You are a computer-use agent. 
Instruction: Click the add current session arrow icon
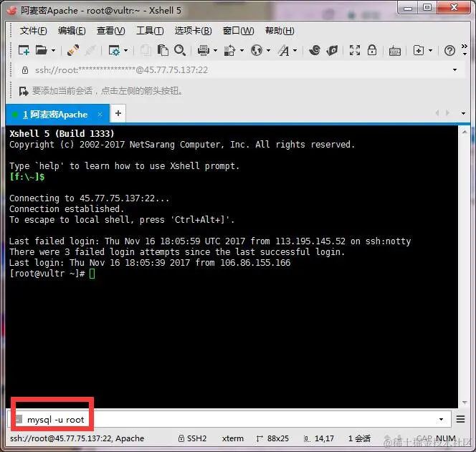(24, 91)
